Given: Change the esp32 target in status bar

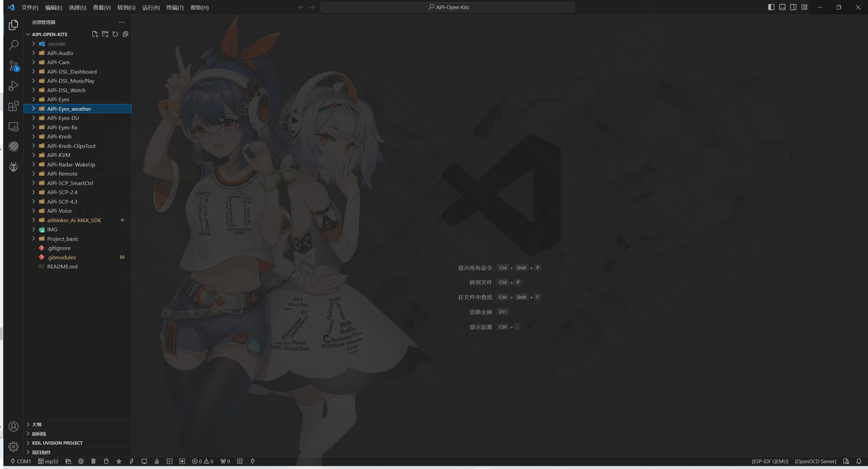Looking at the screenshot, I should point(48,461).
